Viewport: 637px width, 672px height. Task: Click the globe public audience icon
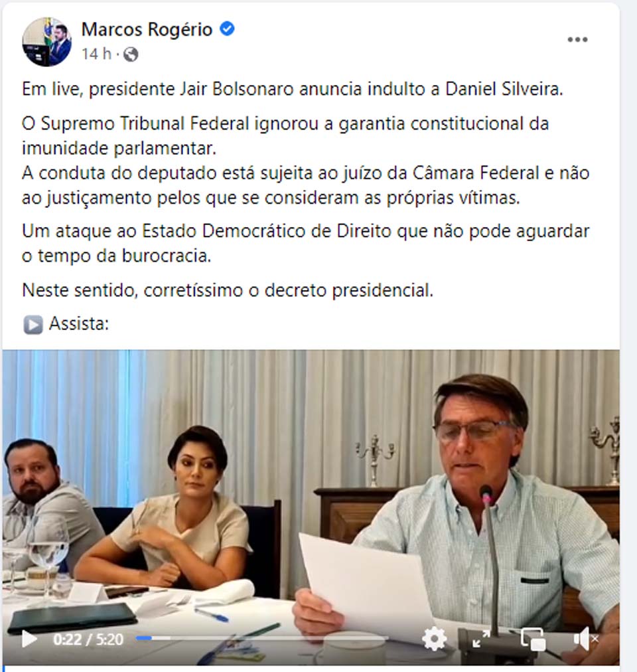click(x=131, y=54)
